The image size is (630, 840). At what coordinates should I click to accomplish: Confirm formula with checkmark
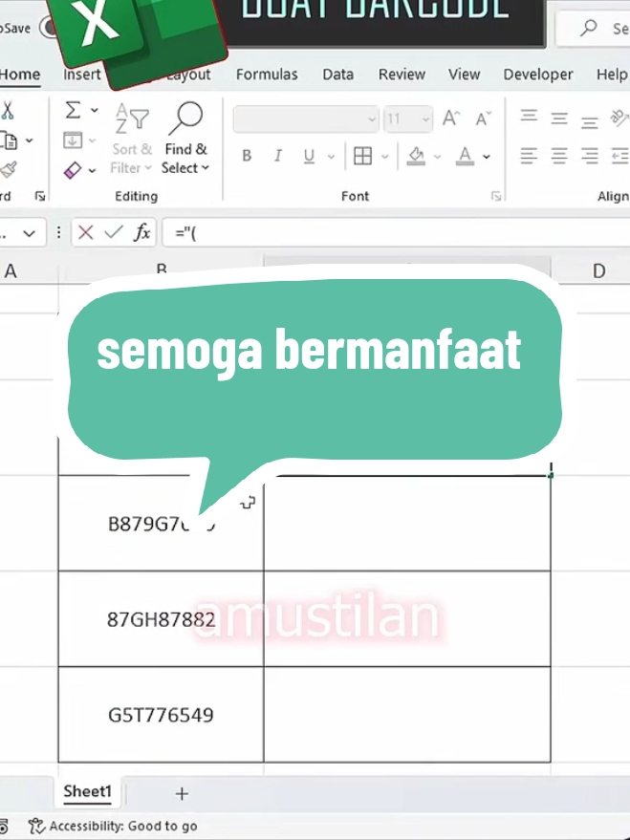pyautogui.click(x=114, y=232)
